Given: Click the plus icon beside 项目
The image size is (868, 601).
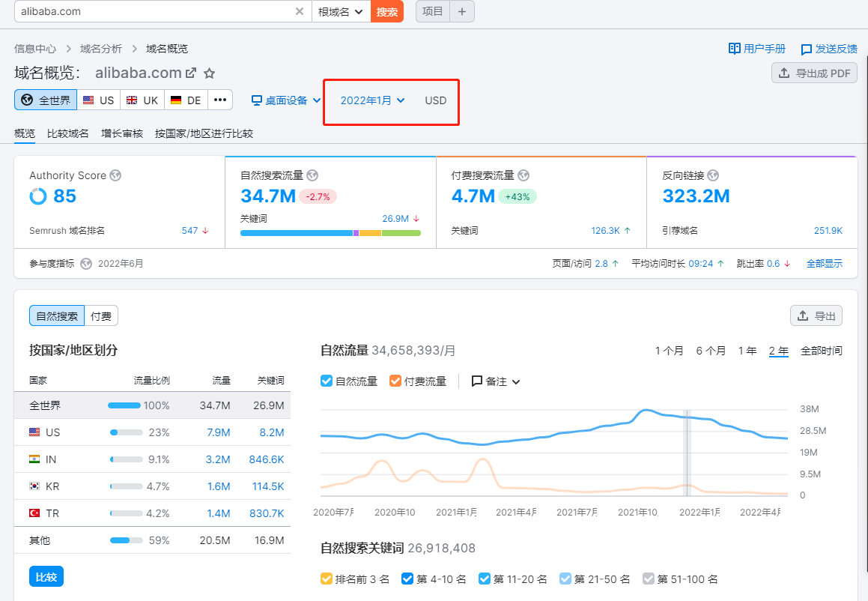Looking at the screenshot, I should 462,11.
